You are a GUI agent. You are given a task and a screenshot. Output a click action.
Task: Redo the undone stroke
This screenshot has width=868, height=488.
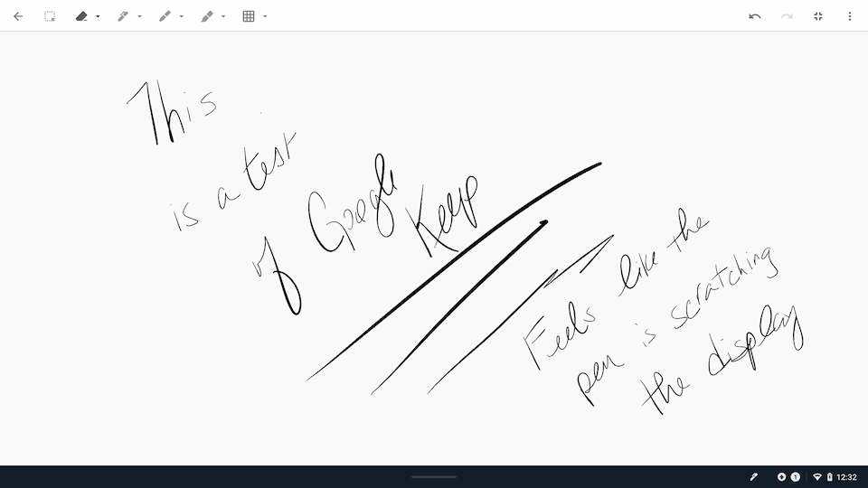coord(787,16)
